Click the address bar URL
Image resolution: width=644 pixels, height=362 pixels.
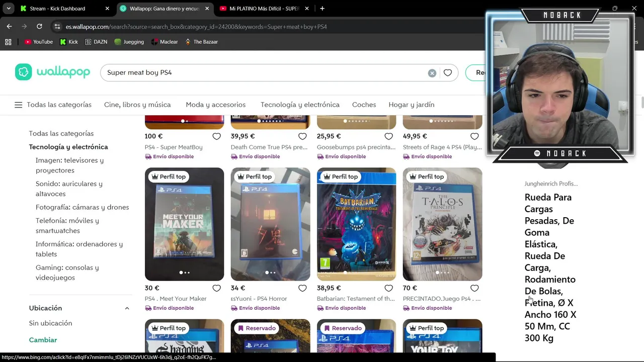pos(196,27)
